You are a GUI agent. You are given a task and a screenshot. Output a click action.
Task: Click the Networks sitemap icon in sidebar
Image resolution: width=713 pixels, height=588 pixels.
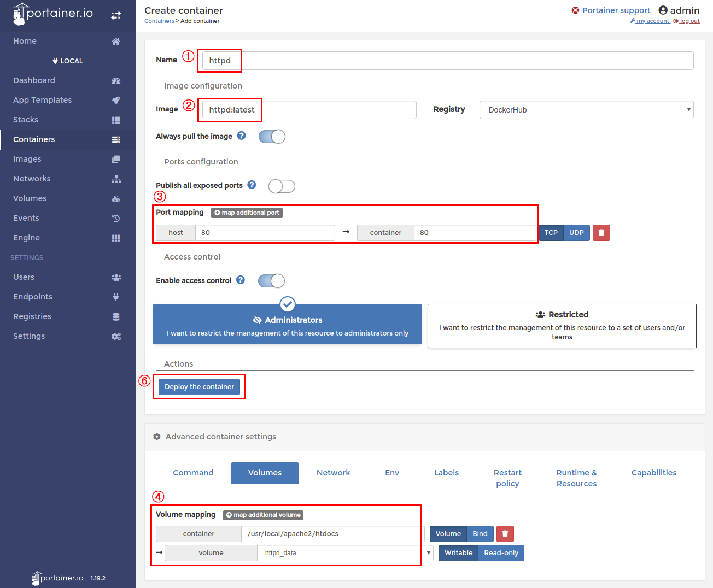click(116, 179)
